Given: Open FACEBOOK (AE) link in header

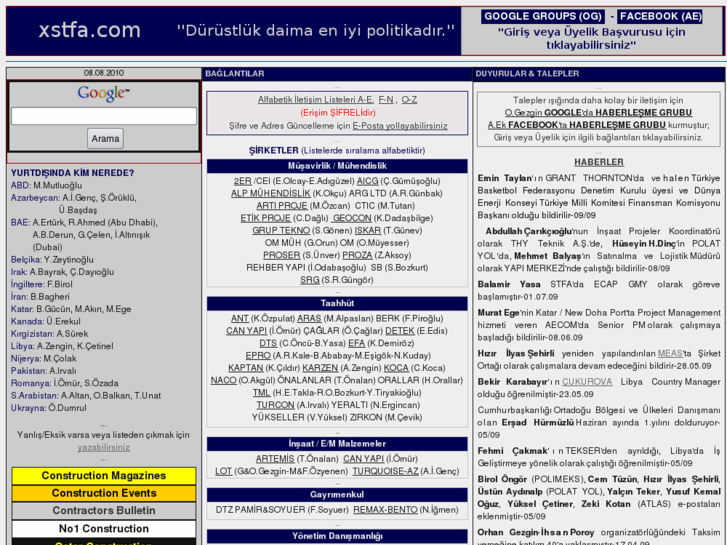Looking at the screenshot, I should 661,17.
